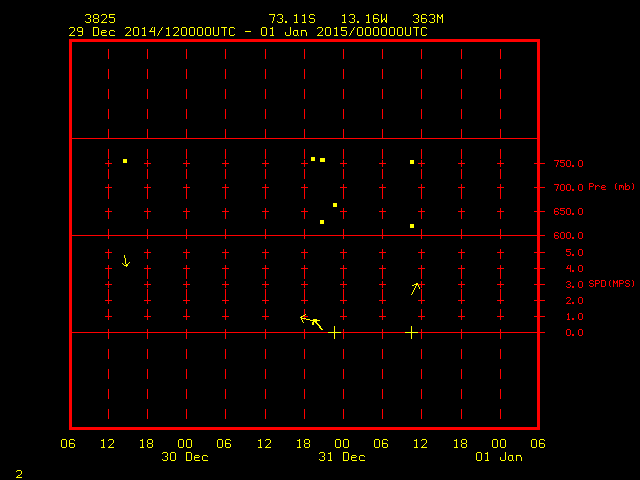Click the 700.0 pressure axis label

pyautogui.click(x=569, y=188)
